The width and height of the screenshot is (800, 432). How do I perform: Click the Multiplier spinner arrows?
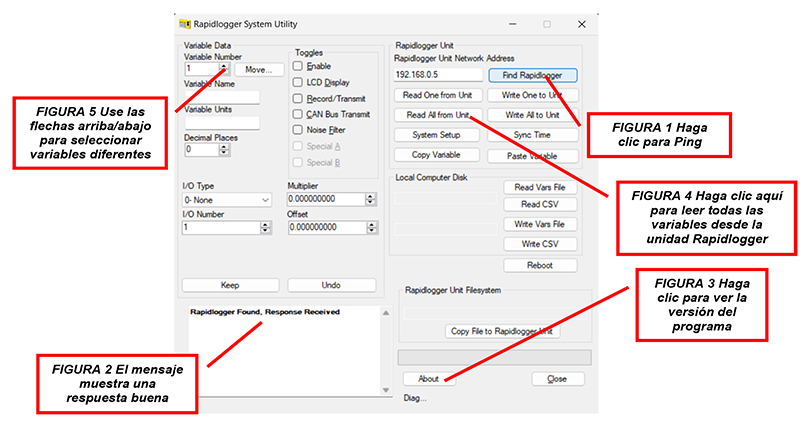pos(371,199)
